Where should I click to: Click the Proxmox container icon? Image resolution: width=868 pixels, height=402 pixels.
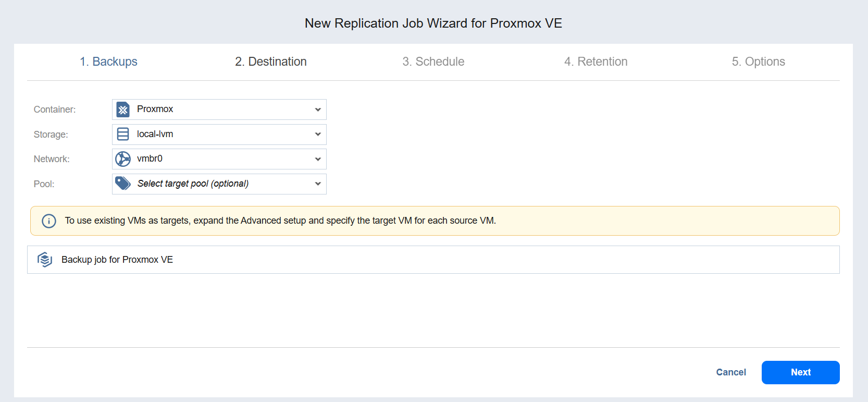pyautogui.click(x=123, y=109)
